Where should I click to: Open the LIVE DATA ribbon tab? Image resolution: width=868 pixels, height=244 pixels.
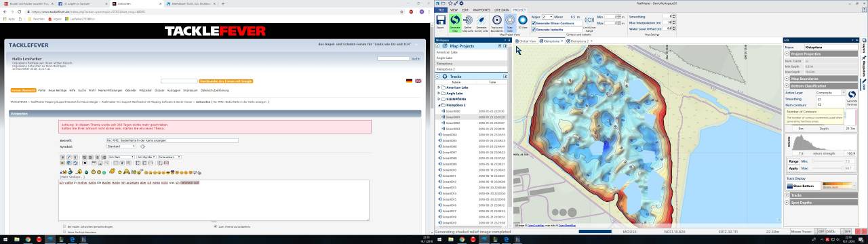[501, 10]
